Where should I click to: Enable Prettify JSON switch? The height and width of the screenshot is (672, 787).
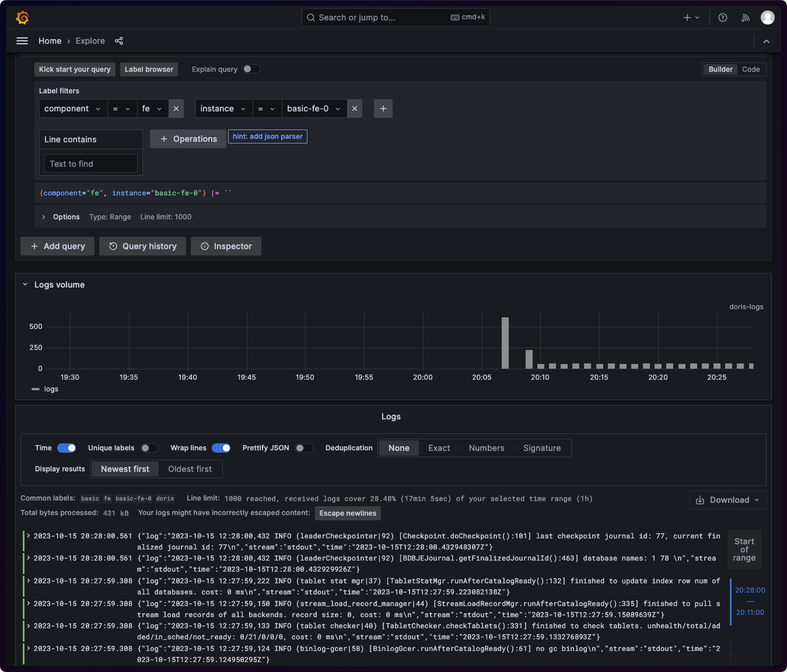tap(304, 448)
